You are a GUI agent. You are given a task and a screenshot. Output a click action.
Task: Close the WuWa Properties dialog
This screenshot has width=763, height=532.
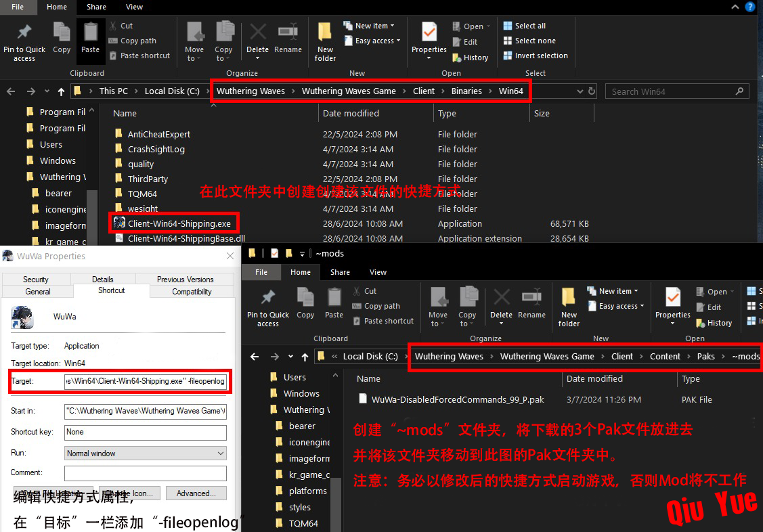(230, 256)
